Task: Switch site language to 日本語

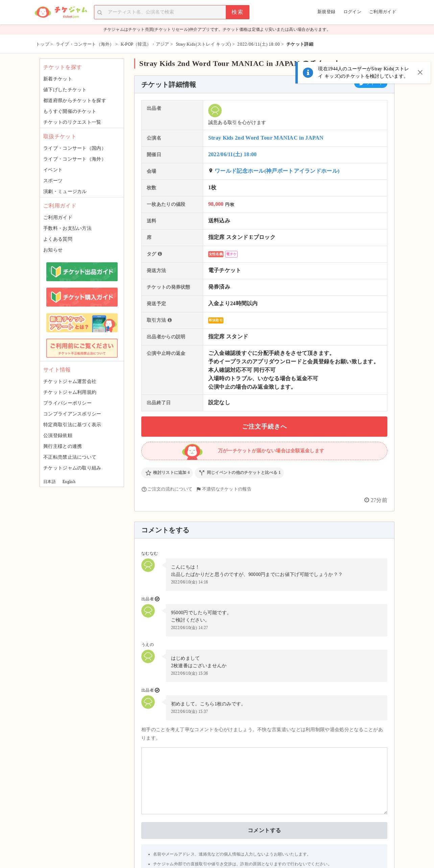Action: [x=49, y=482]
